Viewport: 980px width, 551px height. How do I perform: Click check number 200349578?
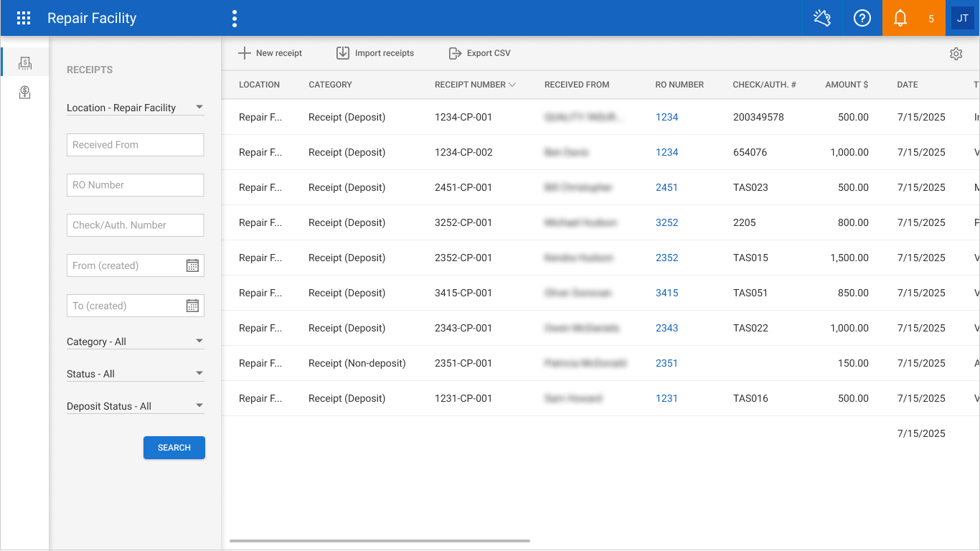point(758,117)
